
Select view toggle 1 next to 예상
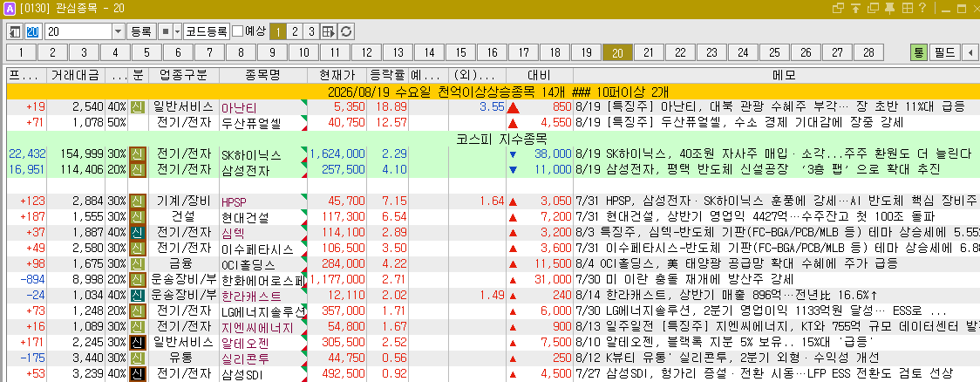279,31
